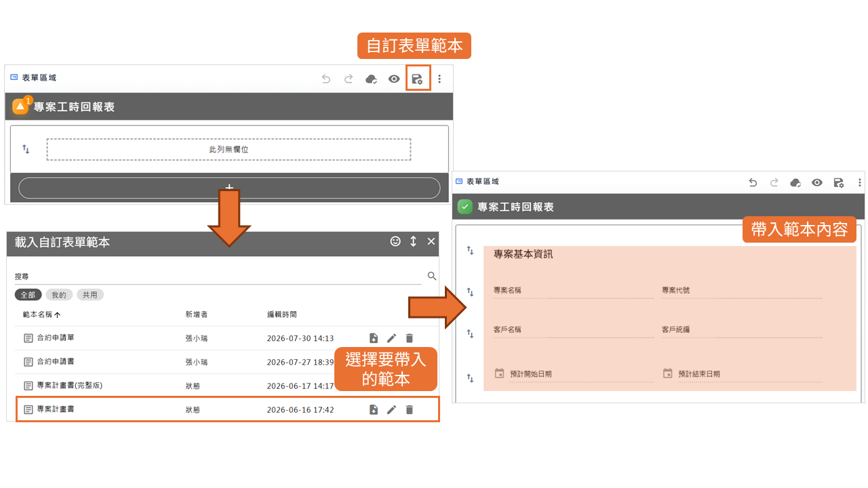Focus the 預計開始日期 date field
The width and height of the screenshot is (868, 488).
pyautogui.click(x=582, y=373)
